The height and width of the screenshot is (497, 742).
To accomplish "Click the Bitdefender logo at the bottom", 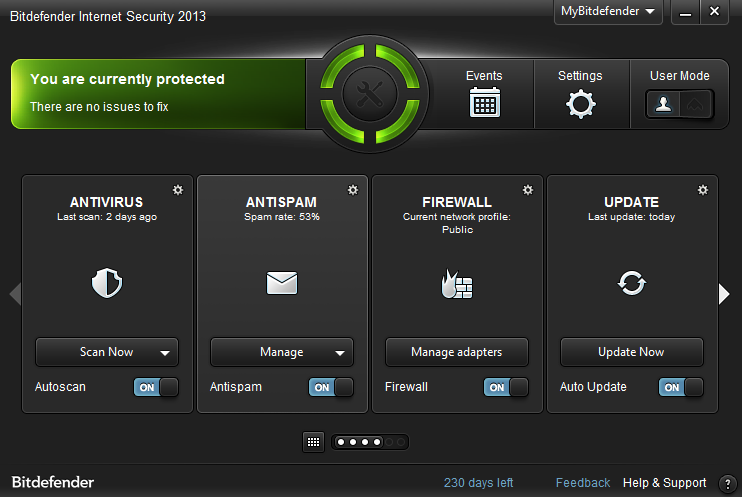I will [x=53, y=482].
